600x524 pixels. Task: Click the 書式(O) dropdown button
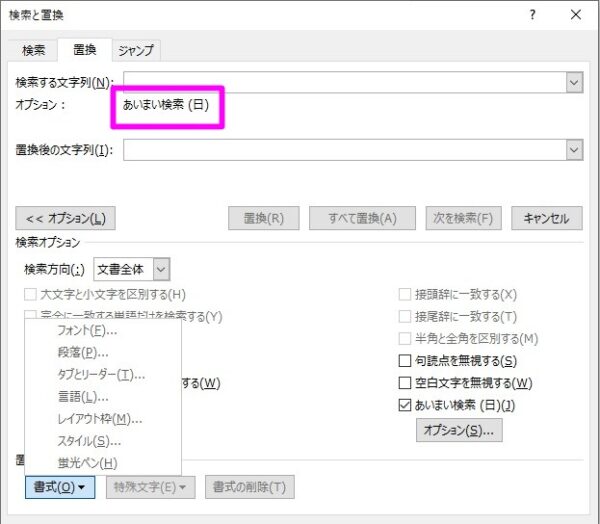pyautogui.click(x=59, y=487)
